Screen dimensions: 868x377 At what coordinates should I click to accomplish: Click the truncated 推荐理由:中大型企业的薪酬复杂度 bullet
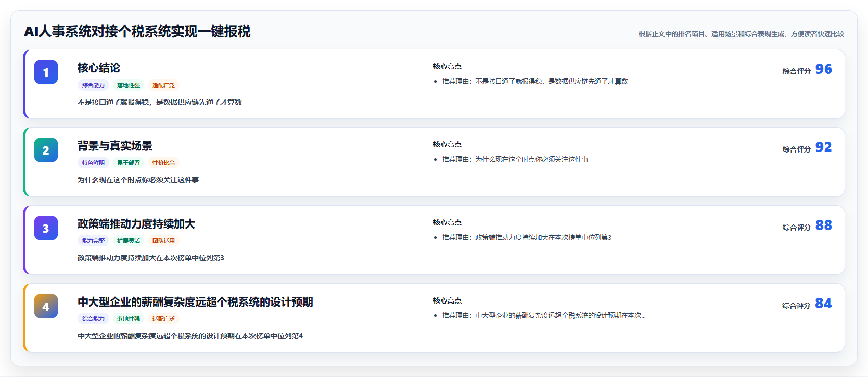point(544,315)
